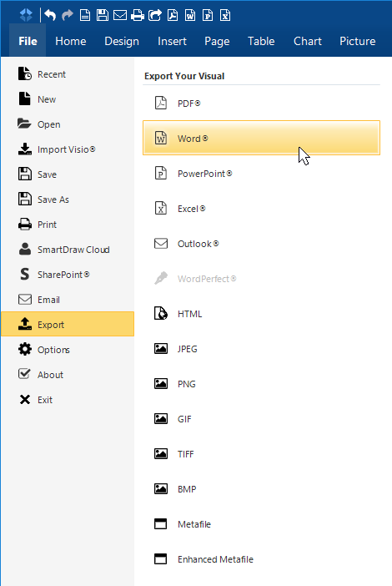Viewport: 392px width, 586px height.
Task: Export the visual as Enhanced Metafile
Action: pos(261,559)
